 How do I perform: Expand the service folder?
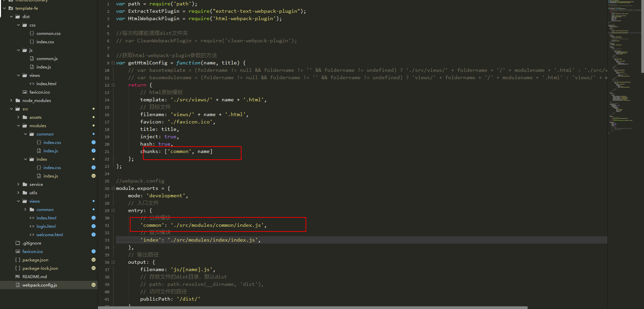coord(18,184)
